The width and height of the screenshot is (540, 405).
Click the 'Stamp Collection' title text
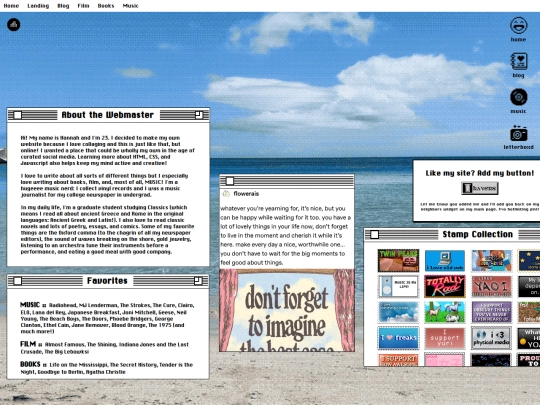(x=478, y=235)
